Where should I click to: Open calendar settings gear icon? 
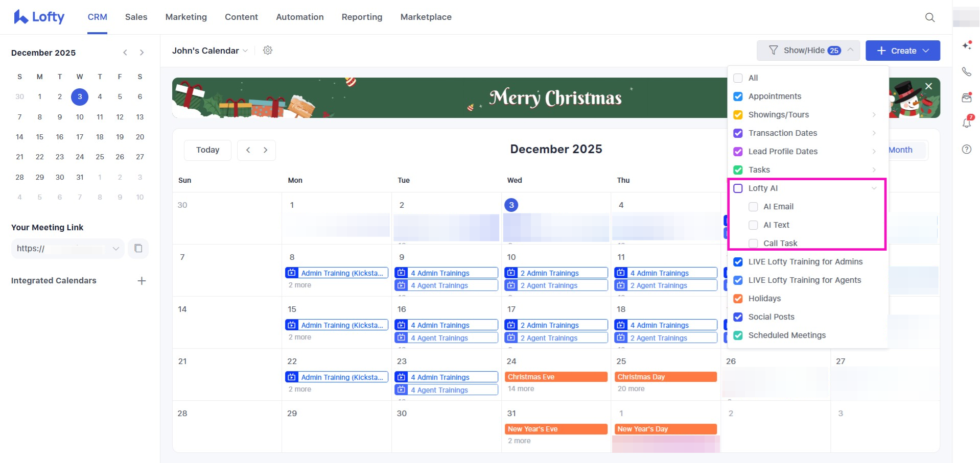pyautogui.click(x=268, y=50)
